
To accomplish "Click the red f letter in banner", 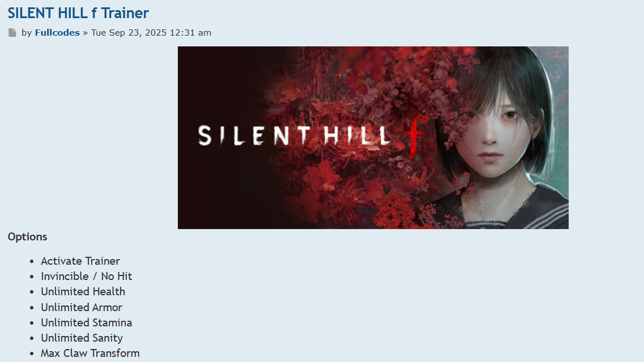I will (416, 136).
